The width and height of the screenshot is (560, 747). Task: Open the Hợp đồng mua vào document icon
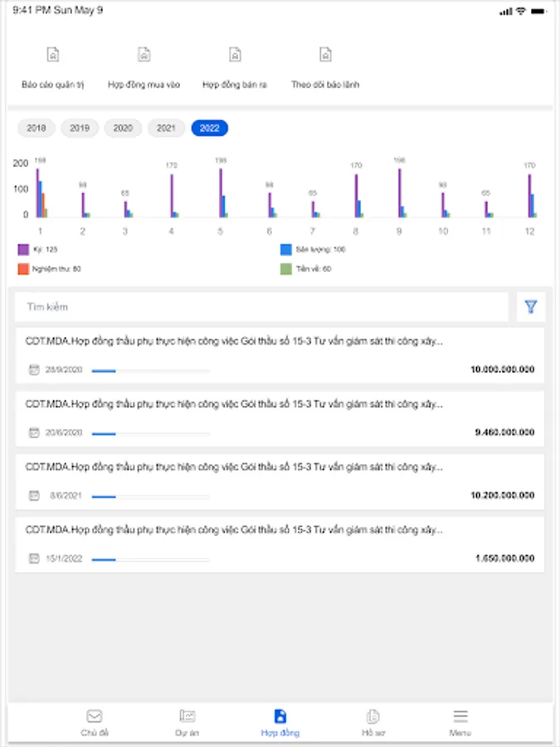tap(144, 55)
